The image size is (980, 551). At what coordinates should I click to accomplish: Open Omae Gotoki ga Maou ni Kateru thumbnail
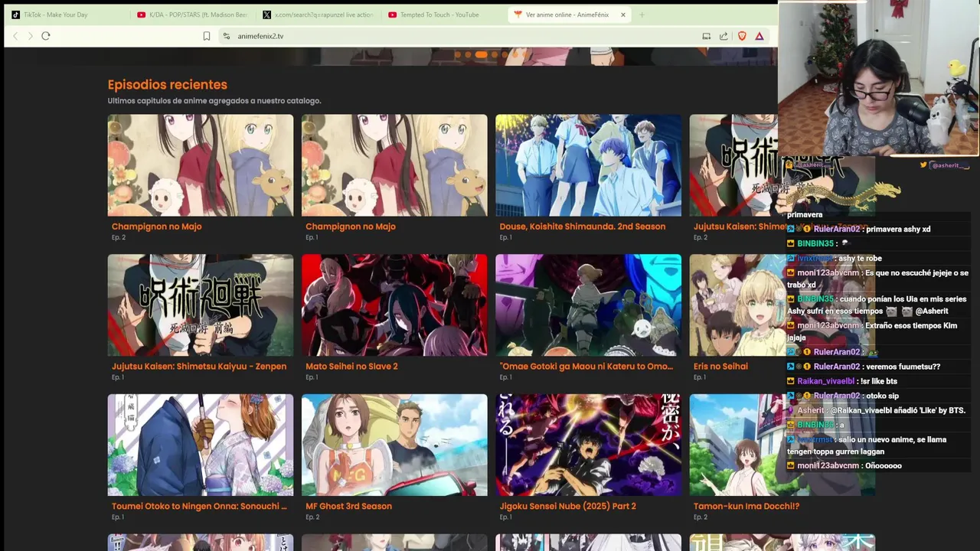click(588, 305)
